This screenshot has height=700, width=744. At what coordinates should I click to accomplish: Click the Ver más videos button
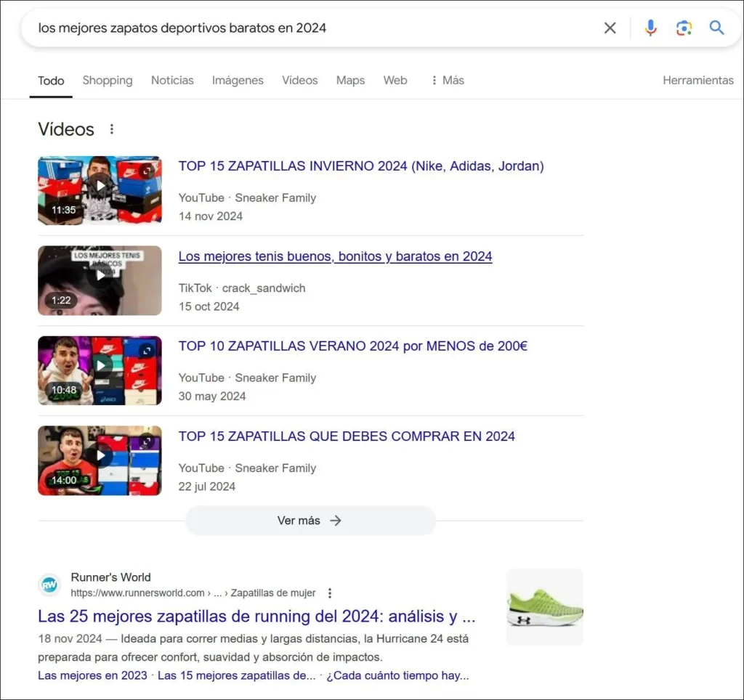pos(310,521)
